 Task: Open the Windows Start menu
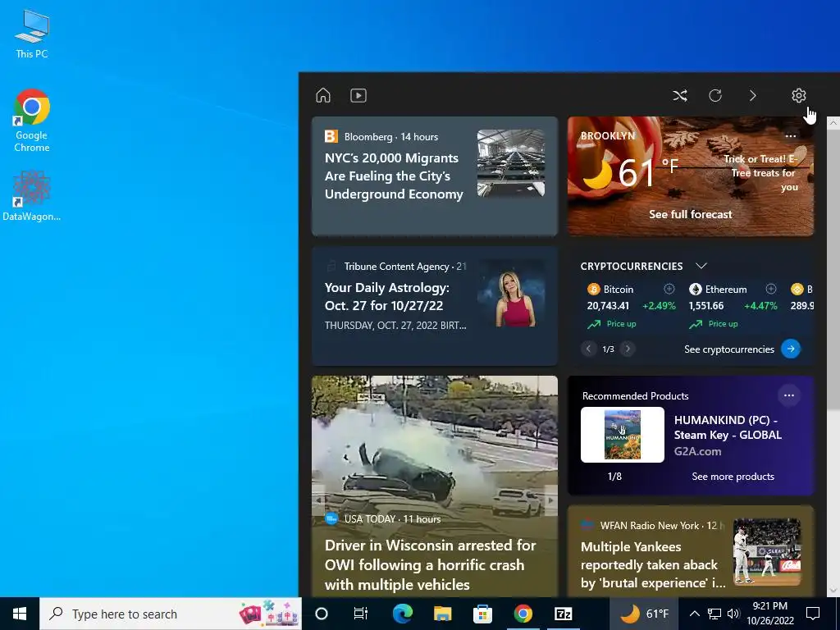(x=20, y=614)
